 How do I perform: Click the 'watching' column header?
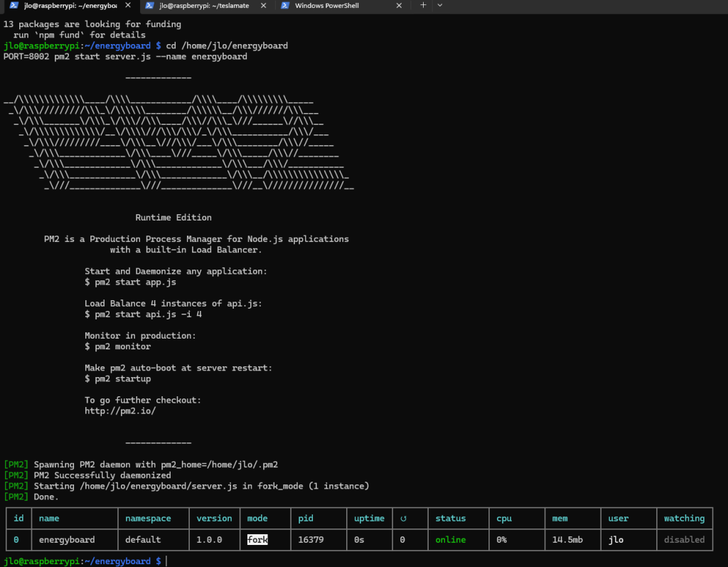pyautogui.click(x=684, y=519)
